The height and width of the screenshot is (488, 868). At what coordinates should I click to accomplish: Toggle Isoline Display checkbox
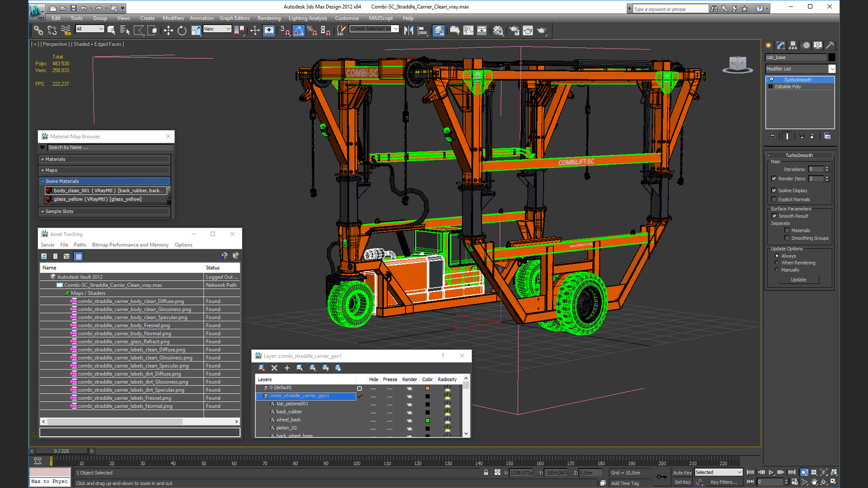click(774, 190)
